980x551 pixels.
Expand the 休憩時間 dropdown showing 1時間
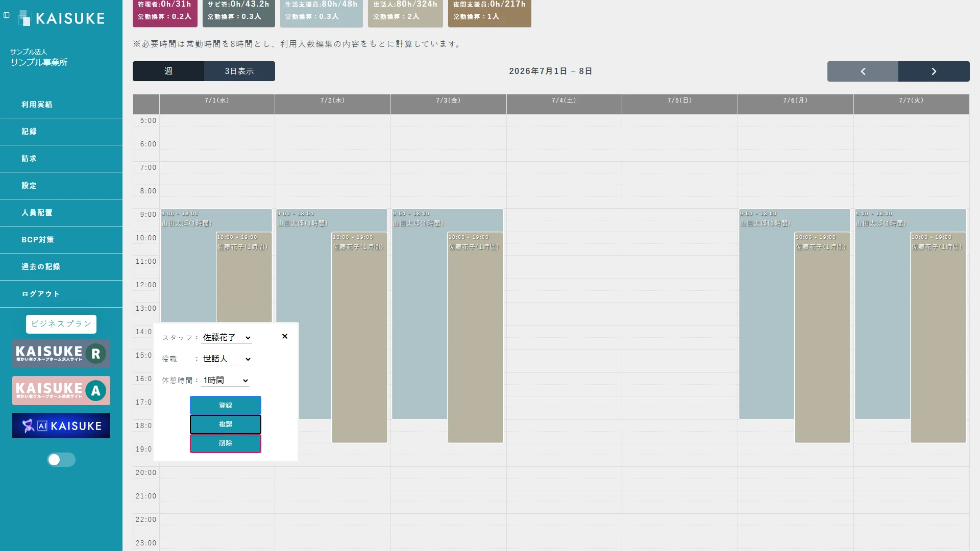[x=225, y=381]
